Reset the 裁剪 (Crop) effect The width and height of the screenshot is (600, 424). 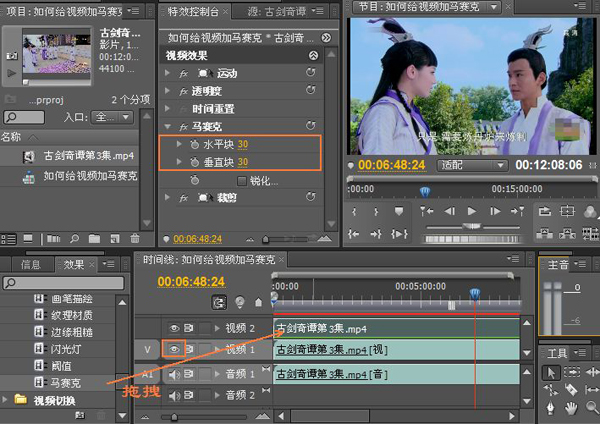(x=311, y=196)
